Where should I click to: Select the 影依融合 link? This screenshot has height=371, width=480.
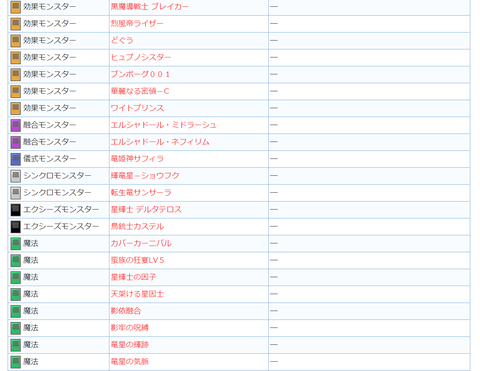click(x=126, y=311)
